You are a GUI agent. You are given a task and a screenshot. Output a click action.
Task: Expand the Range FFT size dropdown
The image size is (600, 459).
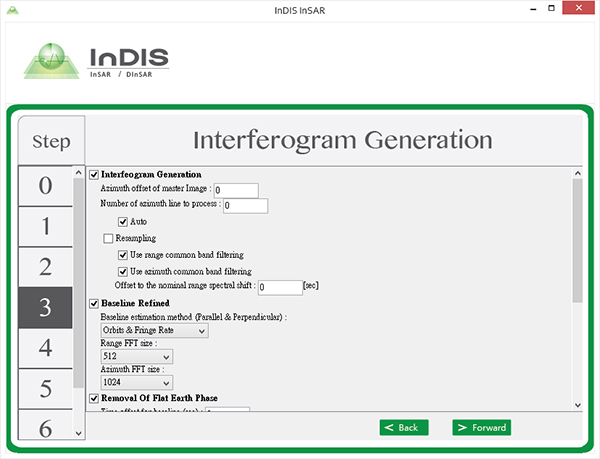click(137, 356)
